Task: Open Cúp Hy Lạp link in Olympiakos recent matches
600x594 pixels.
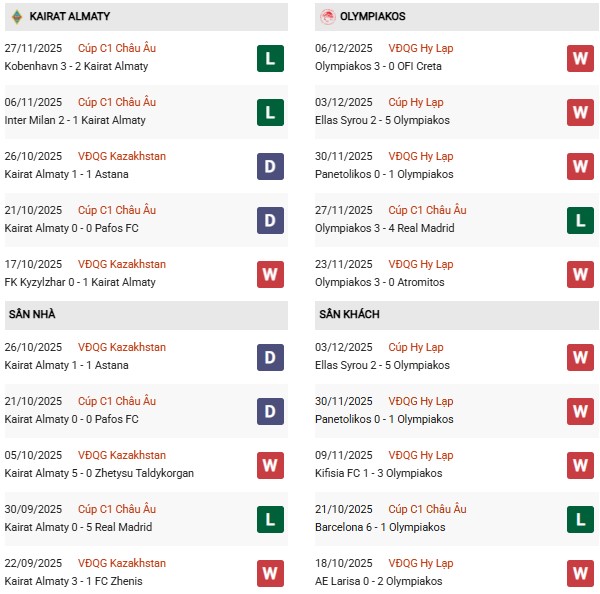Action: point(415,102)
